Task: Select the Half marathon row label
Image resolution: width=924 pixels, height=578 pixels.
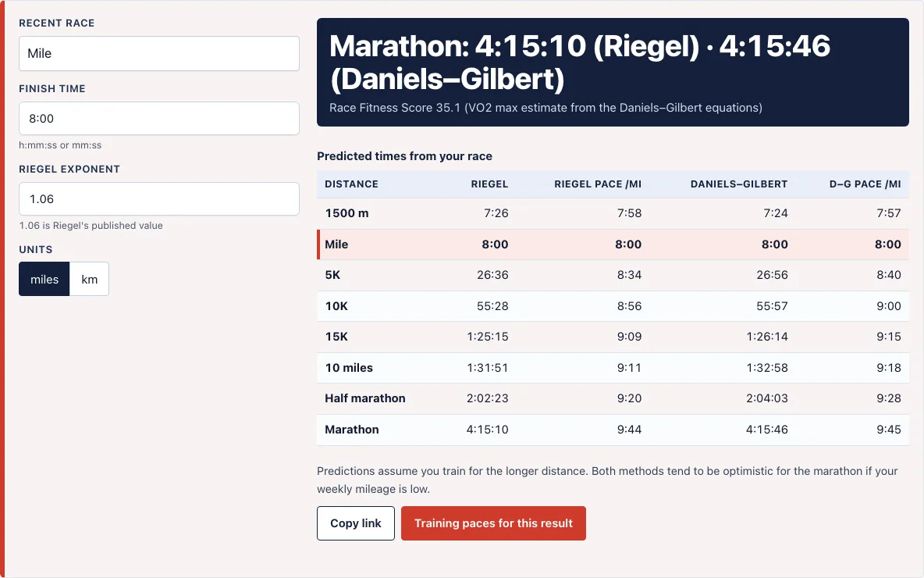Action: pos(364,398)
